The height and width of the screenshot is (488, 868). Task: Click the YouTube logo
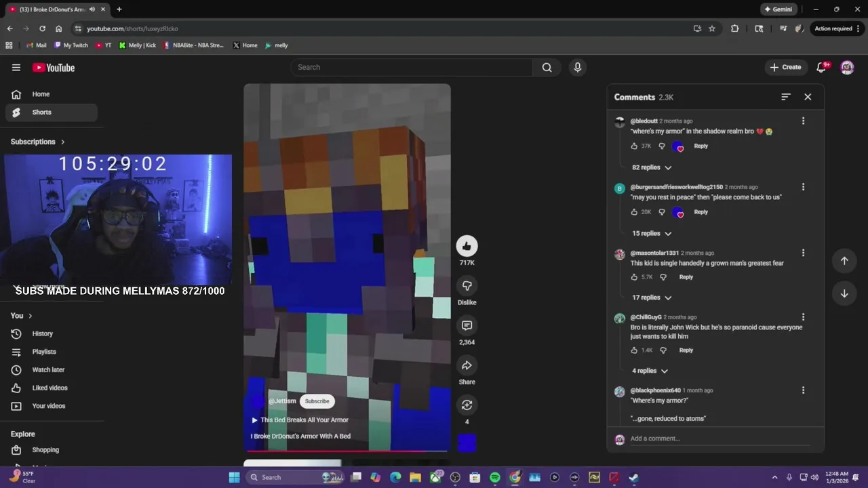pos(54,67)
